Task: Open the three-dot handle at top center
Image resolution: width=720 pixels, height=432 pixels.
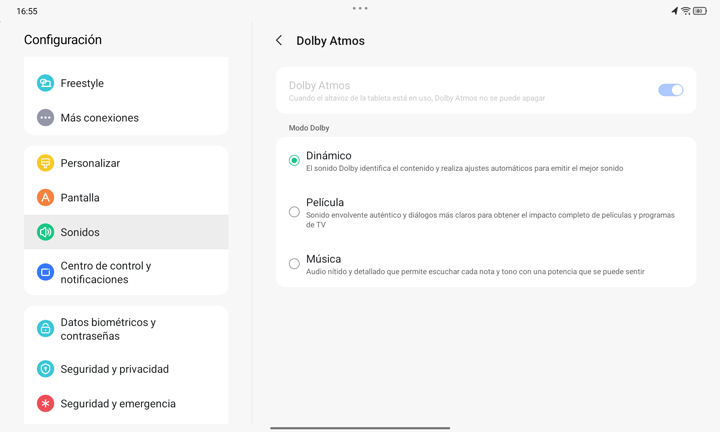Action: point(360,8)
